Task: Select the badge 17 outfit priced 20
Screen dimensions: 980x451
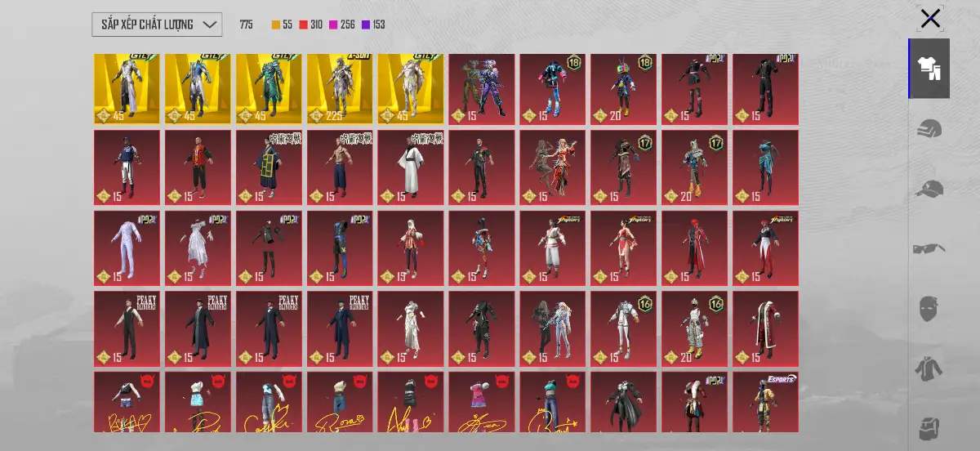Action: click(695, 167)
